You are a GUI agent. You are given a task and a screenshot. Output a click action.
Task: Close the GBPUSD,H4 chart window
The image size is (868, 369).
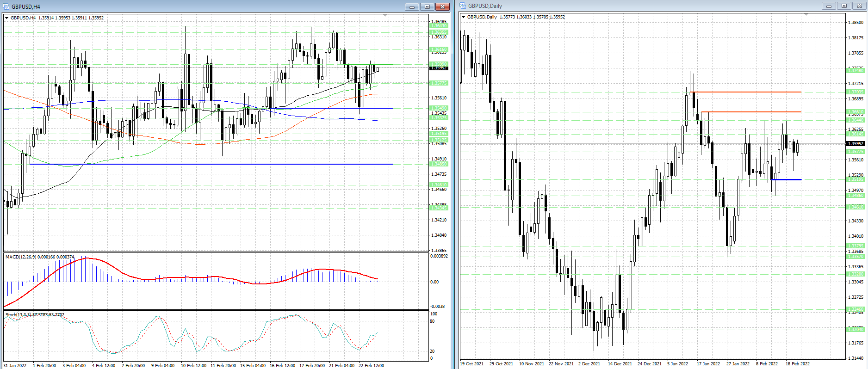[442, 6]
